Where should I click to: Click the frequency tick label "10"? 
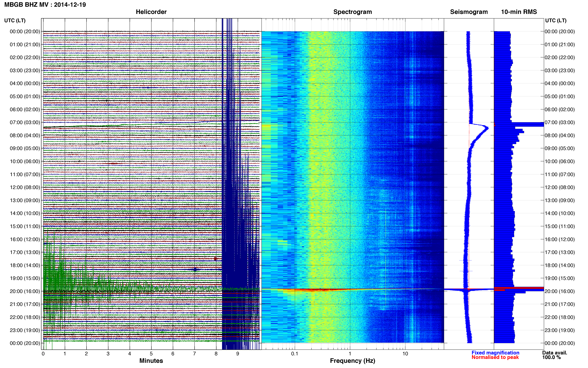tap(405, 354)
